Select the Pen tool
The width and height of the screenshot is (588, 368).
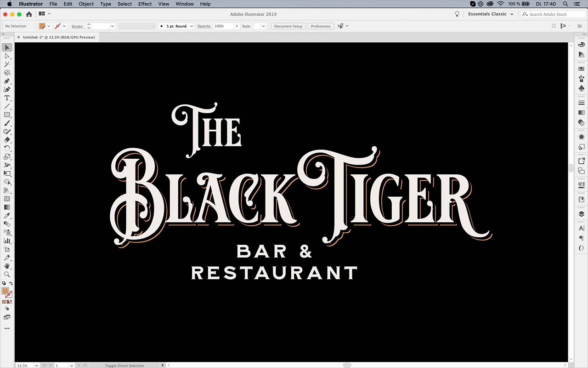(7, 81)
